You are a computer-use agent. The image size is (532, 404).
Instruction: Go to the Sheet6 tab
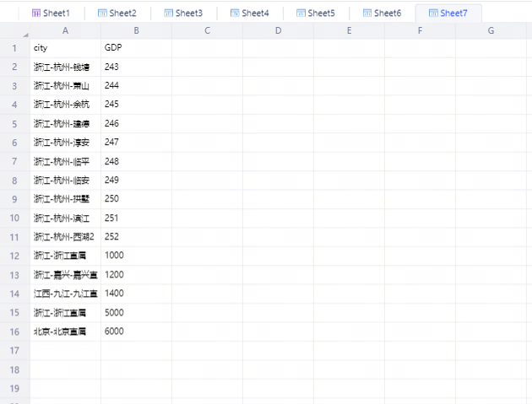coord(388,13)
